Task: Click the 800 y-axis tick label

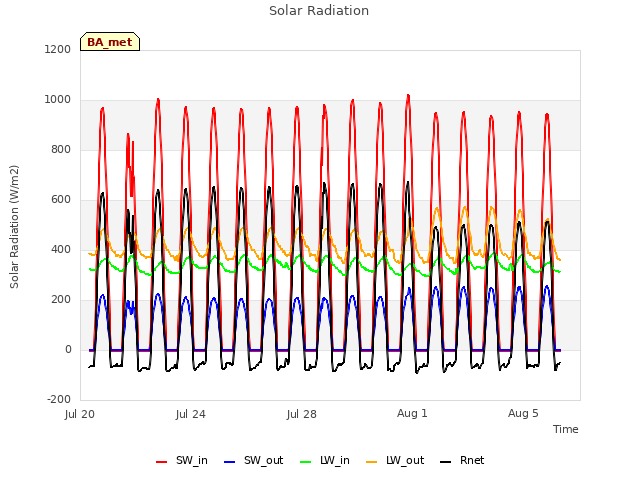Action: 61,149
